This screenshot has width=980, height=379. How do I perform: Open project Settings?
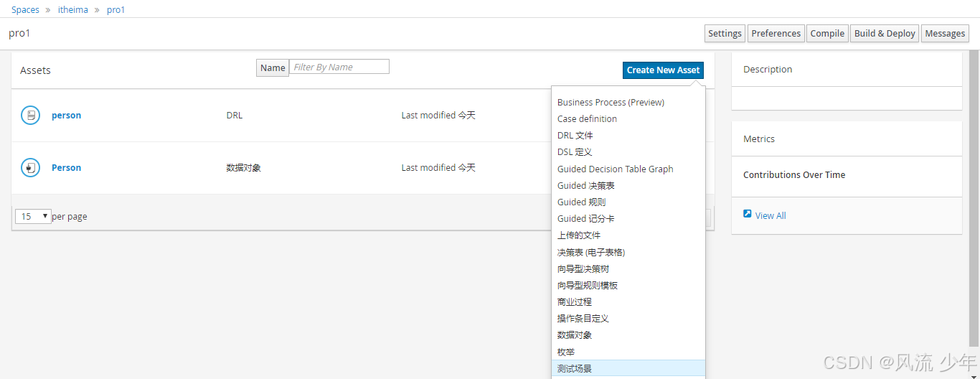point(725,33)
